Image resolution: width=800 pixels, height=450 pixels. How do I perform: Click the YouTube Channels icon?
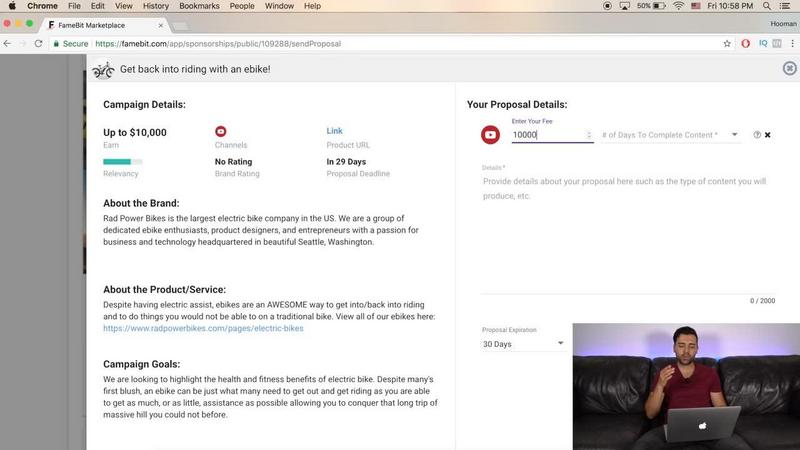click(220, 132)
